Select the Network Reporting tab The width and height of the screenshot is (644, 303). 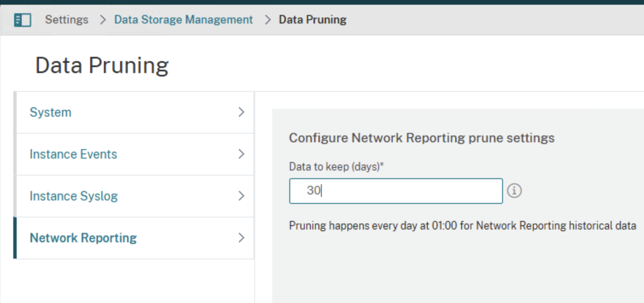(x=83, y=238)
